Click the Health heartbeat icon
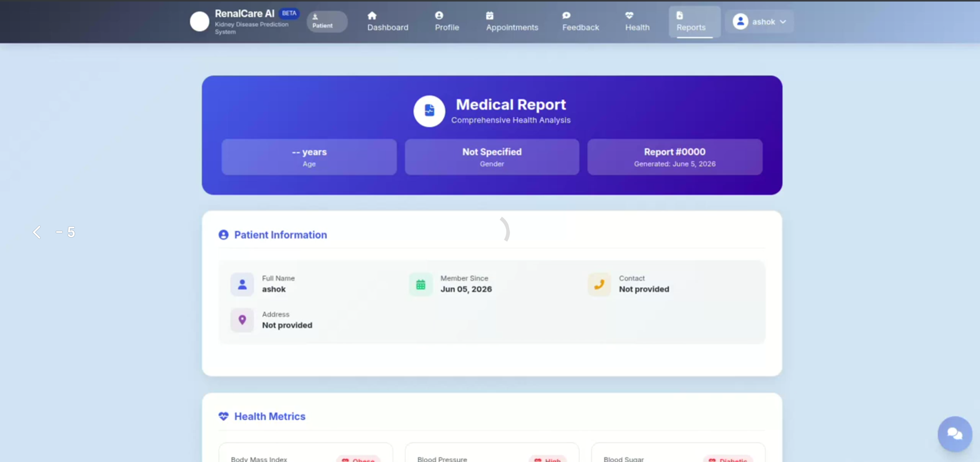 [x=629, y=16]
